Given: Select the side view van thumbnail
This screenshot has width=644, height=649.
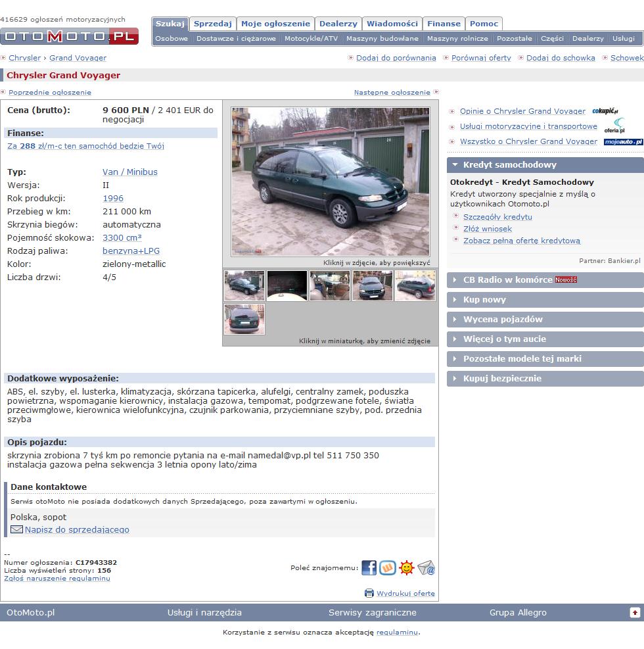Looking at the screenshot, I should click(415, 285).
